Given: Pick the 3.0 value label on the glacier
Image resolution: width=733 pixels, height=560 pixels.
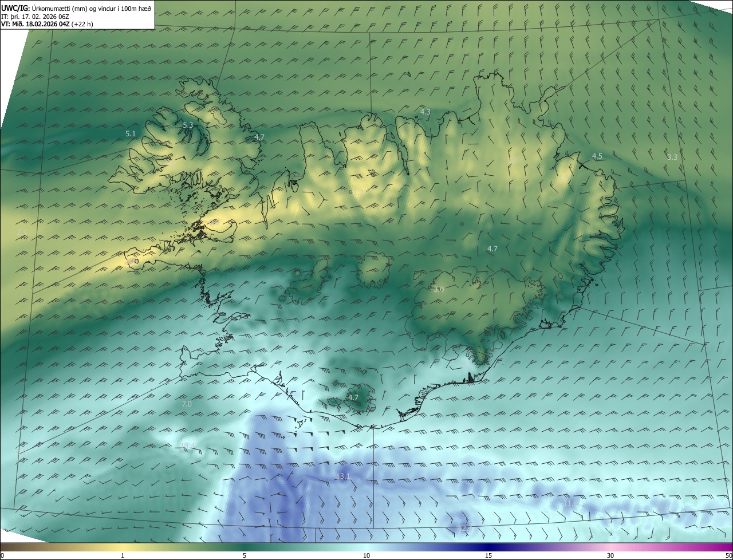Looking at the screenshot, I should coord(439,290).
